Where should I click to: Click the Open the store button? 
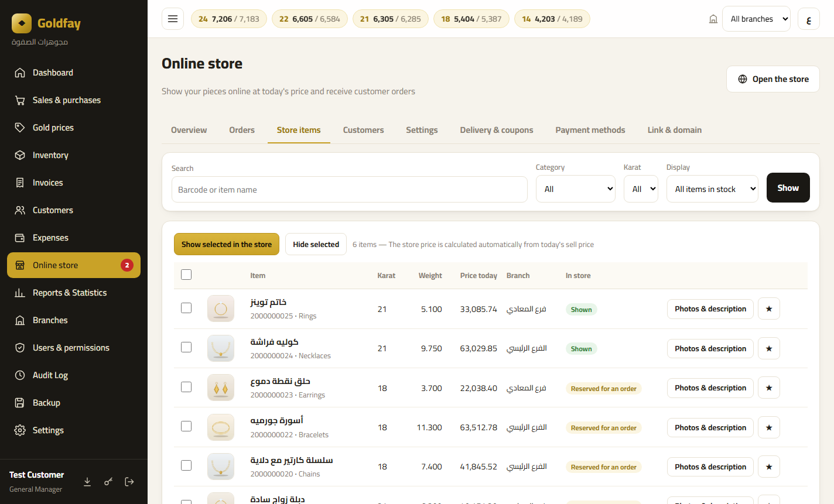(773, 79)
